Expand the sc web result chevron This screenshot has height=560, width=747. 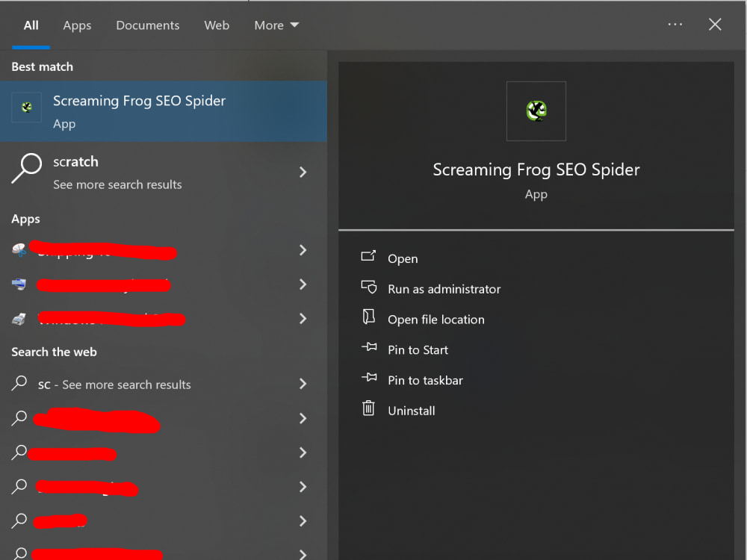point(303,384)
